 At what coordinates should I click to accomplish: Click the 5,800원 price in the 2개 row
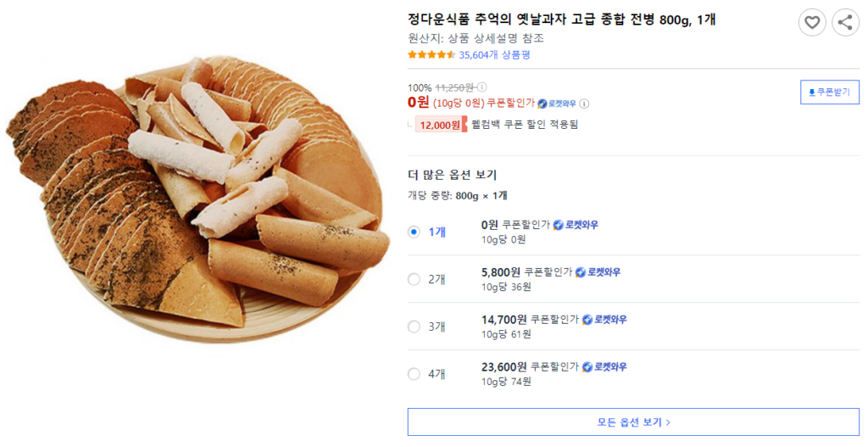click(500, 272)
